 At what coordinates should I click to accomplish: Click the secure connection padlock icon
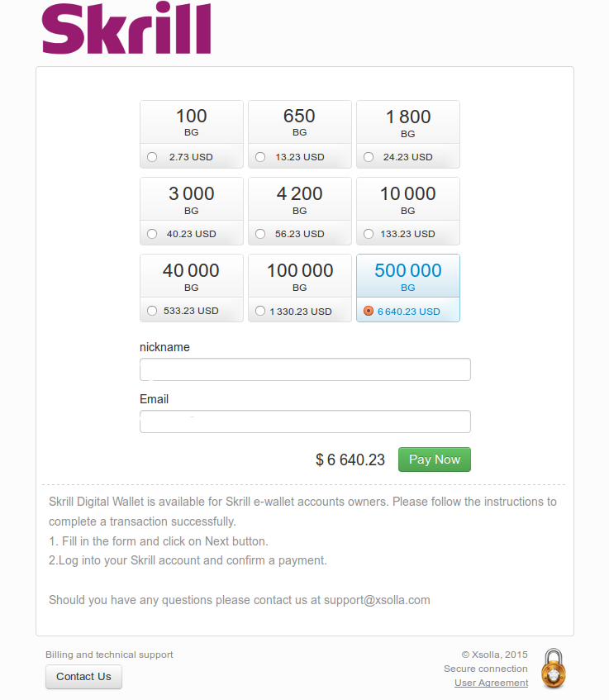coord(554,669)
